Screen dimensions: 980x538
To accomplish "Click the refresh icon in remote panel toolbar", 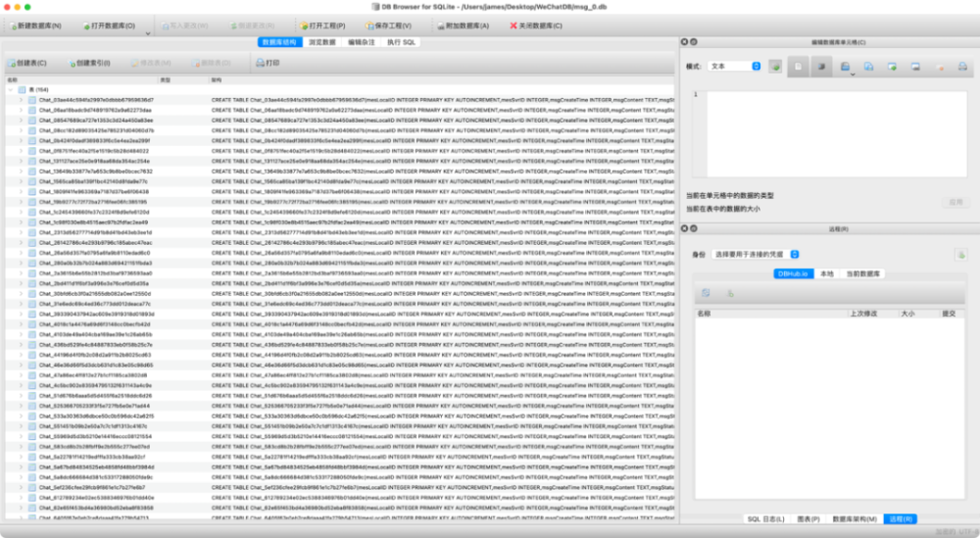I will tap(706, 292).
